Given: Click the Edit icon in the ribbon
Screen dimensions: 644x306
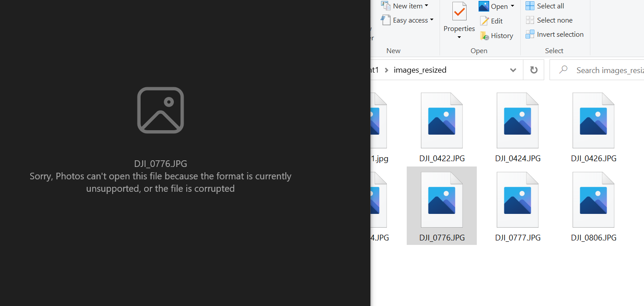Looking at the screenshot, I should pyautogui.click(x=485, y=20).
